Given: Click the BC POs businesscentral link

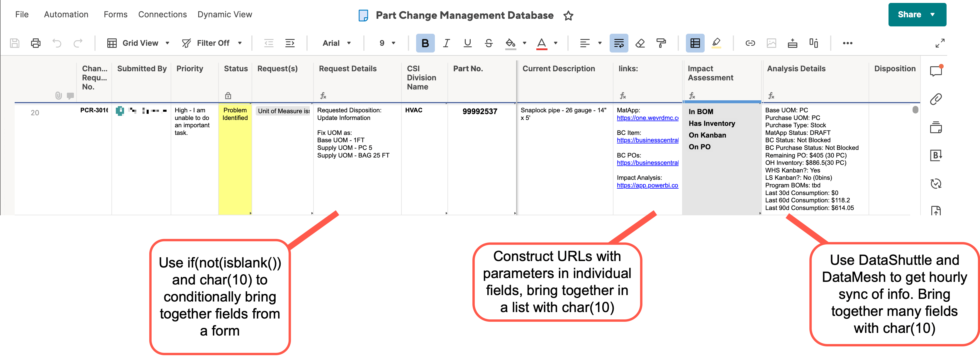Looking at the screenshot, I should click(x=647, y=162).
